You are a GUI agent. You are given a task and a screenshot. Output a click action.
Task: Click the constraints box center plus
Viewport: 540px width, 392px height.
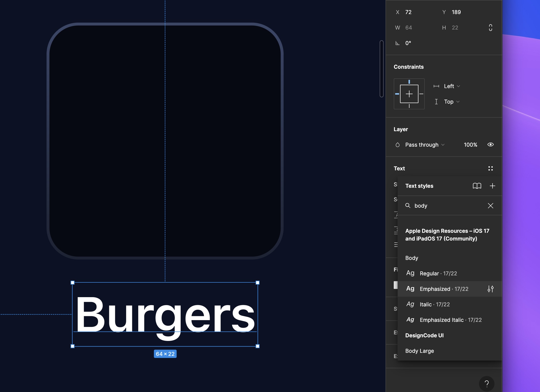tap(409, 94)
